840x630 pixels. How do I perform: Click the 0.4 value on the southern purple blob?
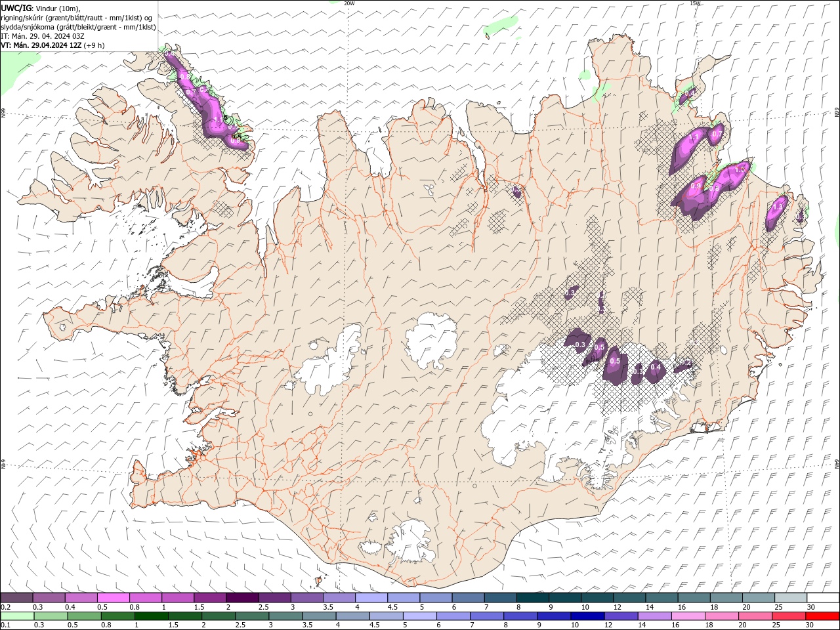coord(655,367)
